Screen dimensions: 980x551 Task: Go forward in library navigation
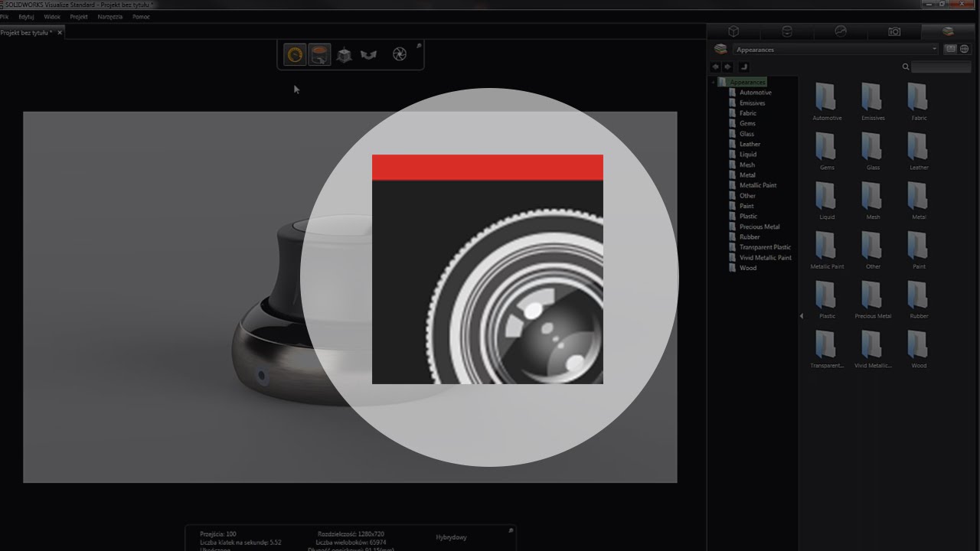pyautogui.click(x=728, y=67)
